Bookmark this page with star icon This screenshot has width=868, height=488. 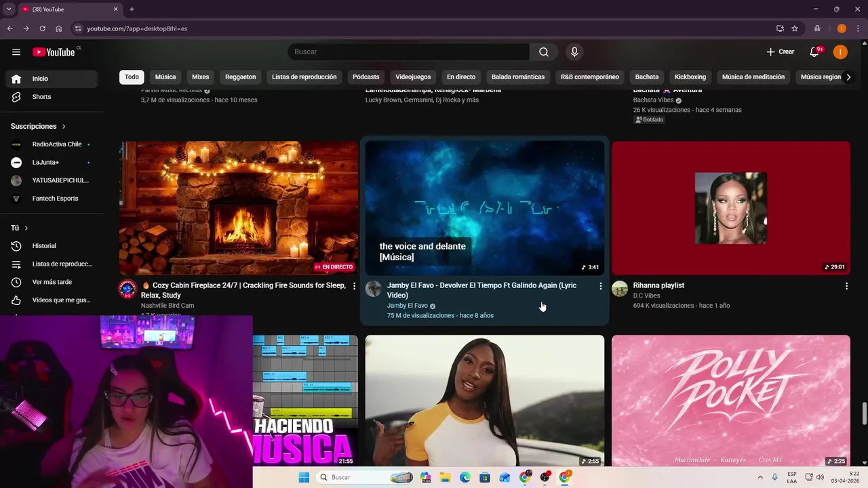795,28
